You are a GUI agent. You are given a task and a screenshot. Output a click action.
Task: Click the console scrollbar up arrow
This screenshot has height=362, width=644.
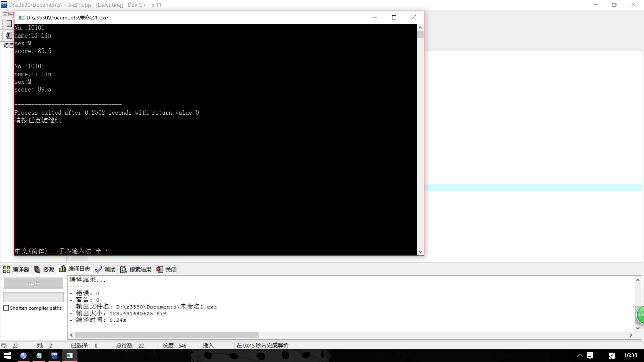(420, 27)
